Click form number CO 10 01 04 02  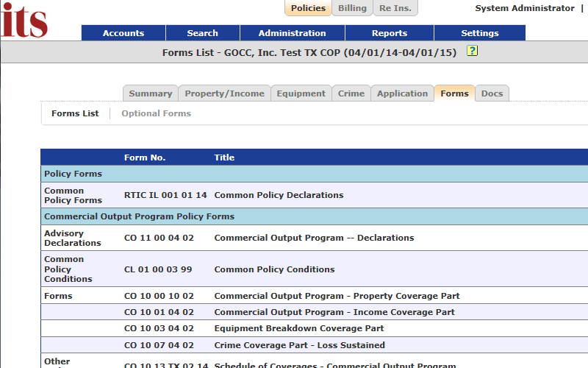click(159, 312)
